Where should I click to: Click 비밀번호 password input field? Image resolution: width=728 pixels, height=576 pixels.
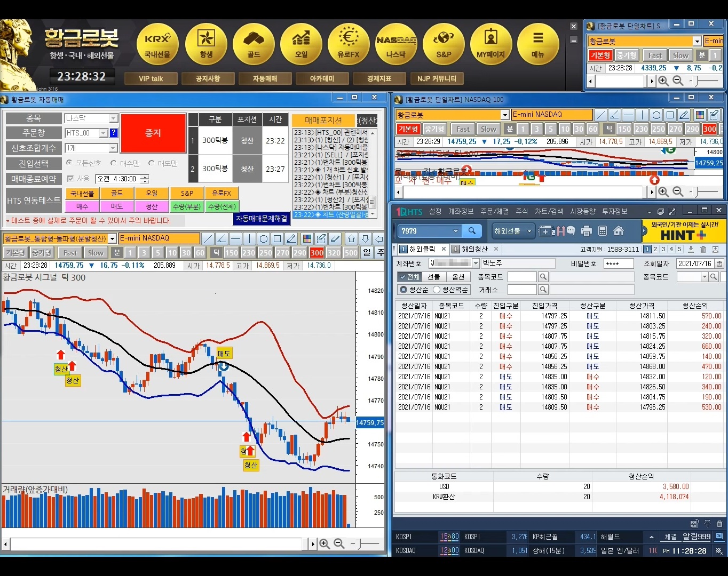(x=618, y=263)
